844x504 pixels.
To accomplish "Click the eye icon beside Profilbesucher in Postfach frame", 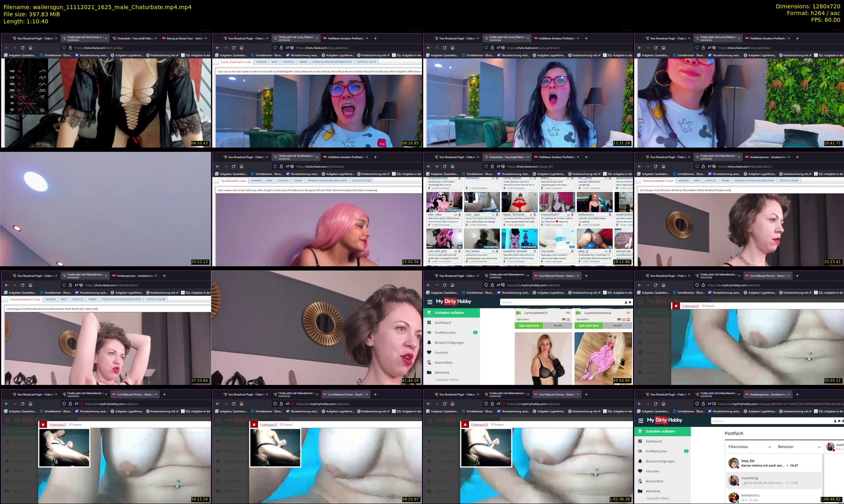I will [x=640, y=451].
